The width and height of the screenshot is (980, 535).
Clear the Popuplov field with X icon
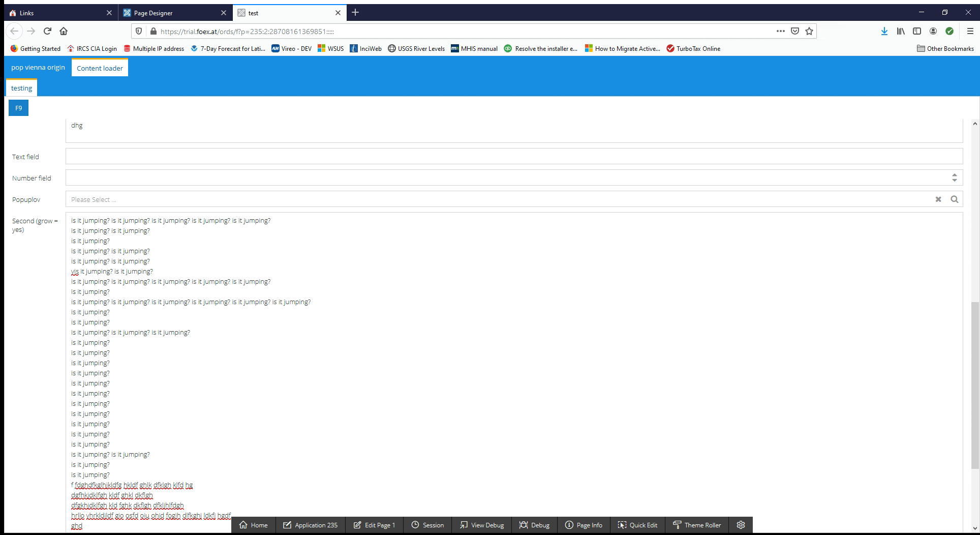point(938,199)
